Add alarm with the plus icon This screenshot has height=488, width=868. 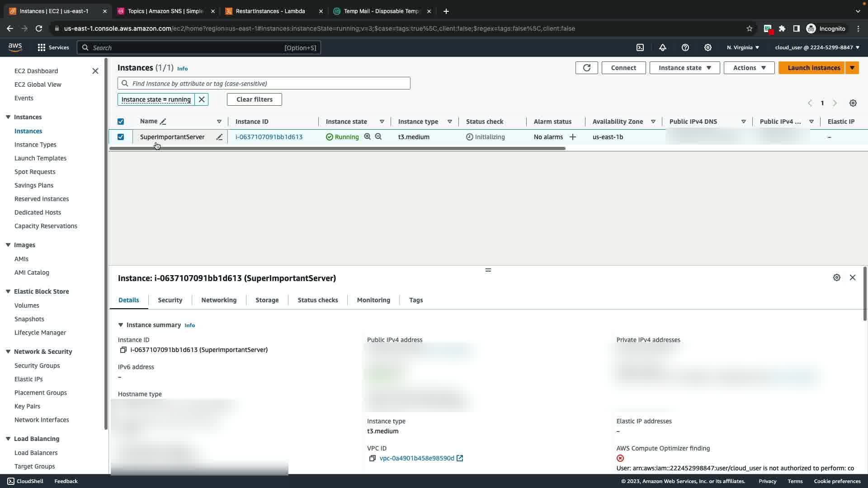tap(573, 137)
